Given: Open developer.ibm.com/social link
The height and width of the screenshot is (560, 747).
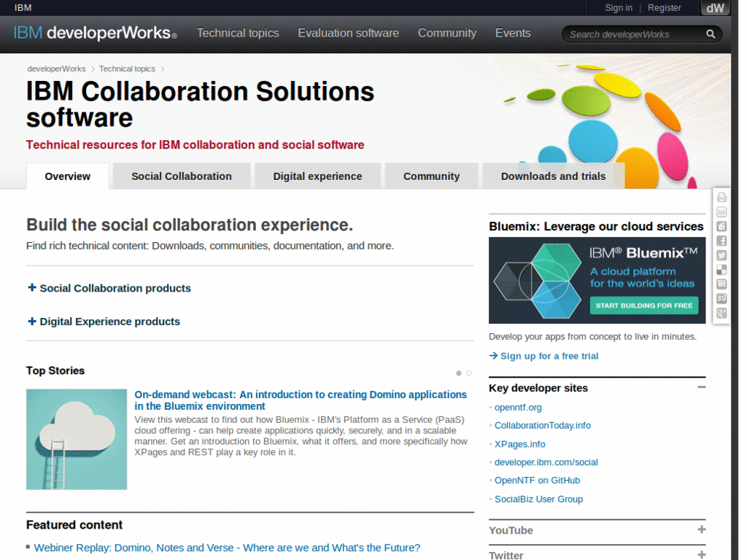Looking at the screenshot, I should point(546,462).
